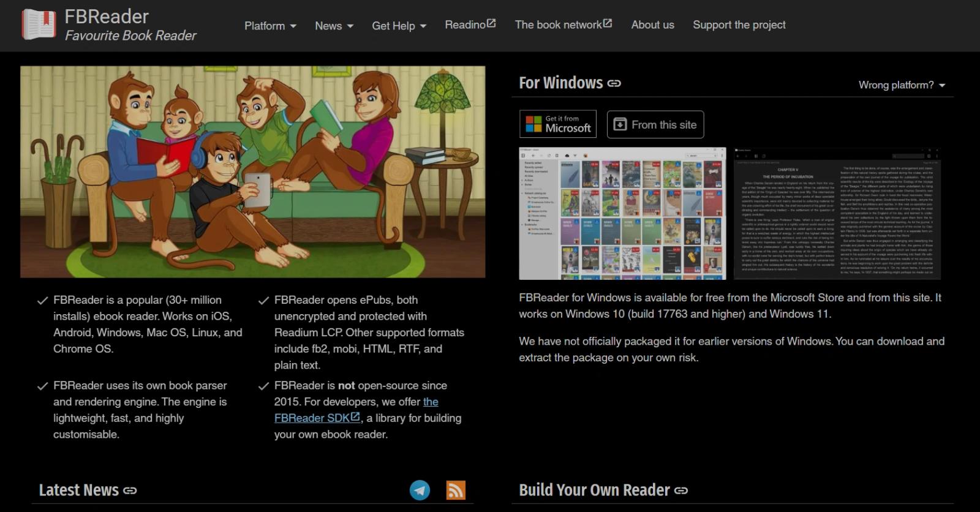Click text 'FBReader uses its own book parser'
980x512 pixels.
coord(140,386)
